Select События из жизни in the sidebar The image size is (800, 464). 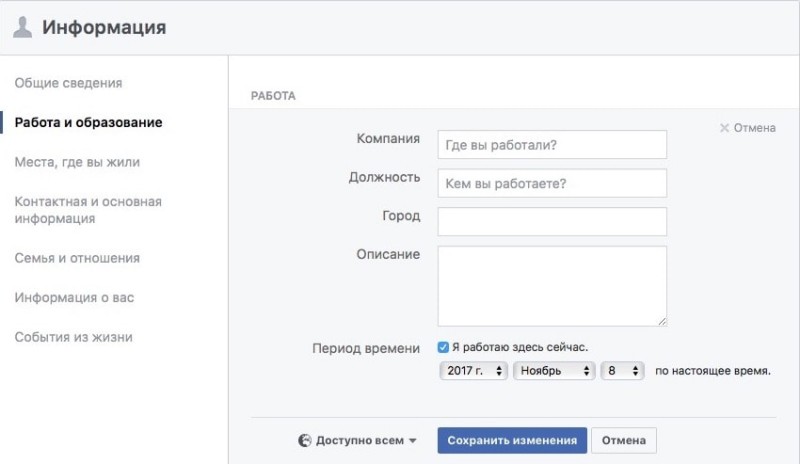point(73,337)
